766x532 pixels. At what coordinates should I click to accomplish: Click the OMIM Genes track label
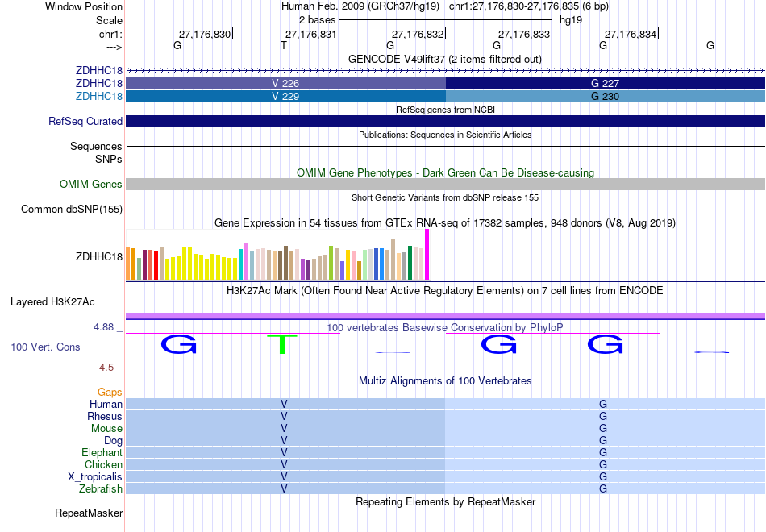coord(90,184)
